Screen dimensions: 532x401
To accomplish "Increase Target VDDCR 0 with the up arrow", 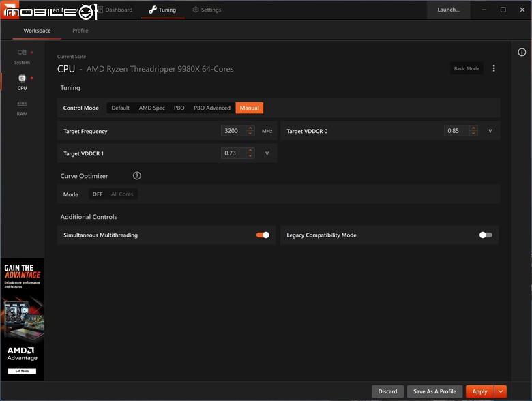I will [x=473, y=128].
